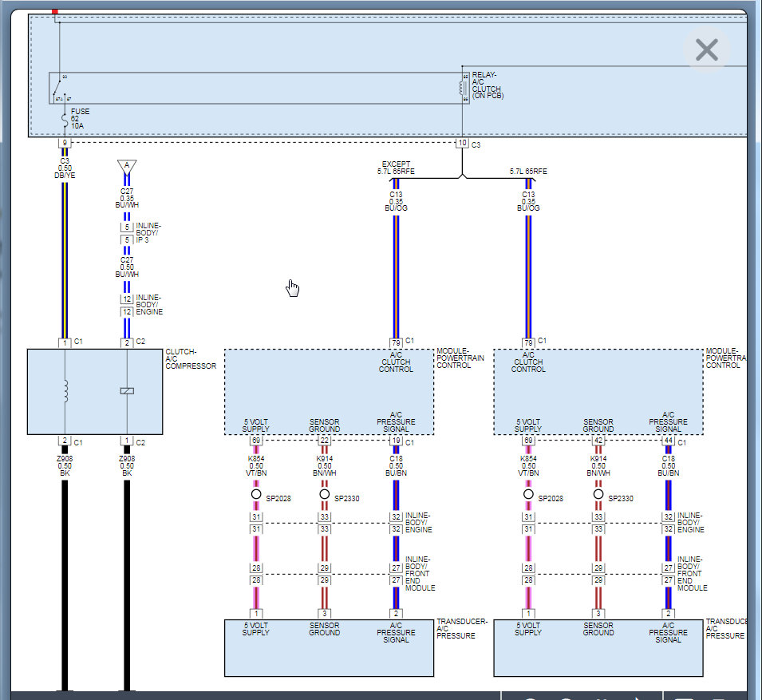Select sensor ground pin 22 on C1
This screenshot has height=700, width=762.
[x=325, y=441]
